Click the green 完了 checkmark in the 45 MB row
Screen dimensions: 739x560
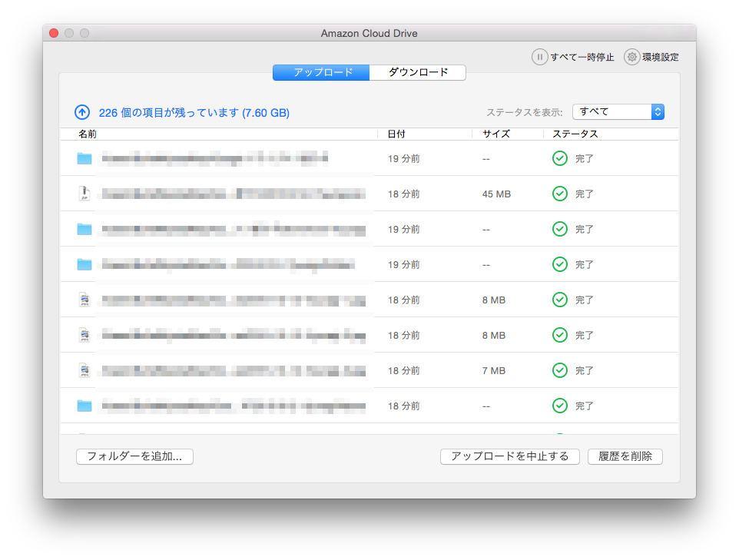560,194
